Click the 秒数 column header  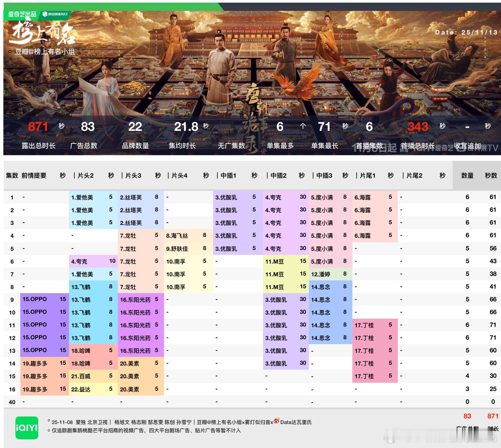491,175
